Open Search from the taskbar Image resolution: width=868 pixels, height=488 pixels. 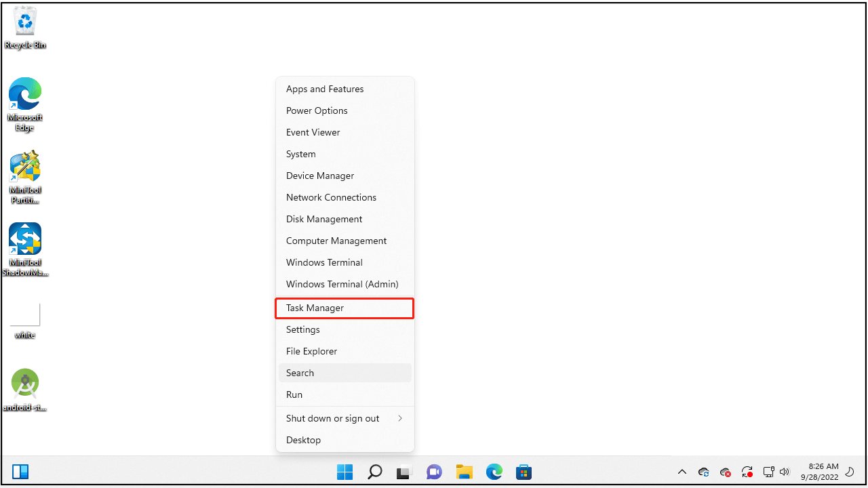(374, 472)
